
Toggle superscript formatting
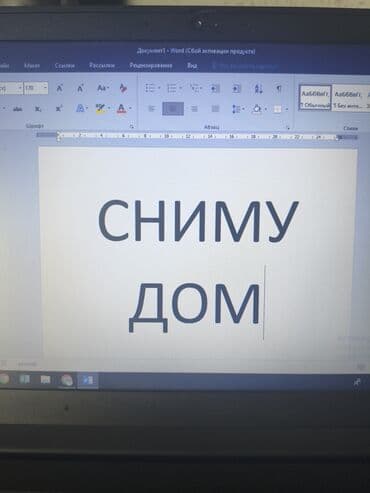(x=59, y=108)
